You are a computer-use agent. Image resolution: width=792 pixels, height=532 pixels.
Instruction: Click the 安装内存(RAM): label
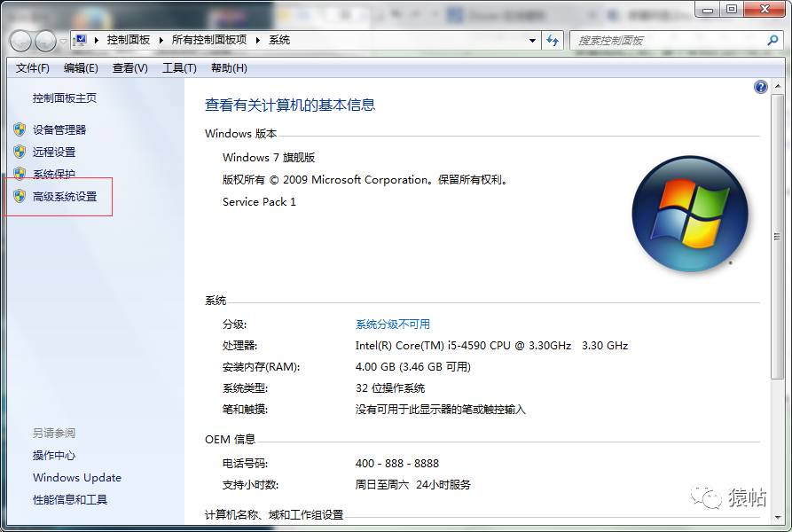click(x=261, y=367)
